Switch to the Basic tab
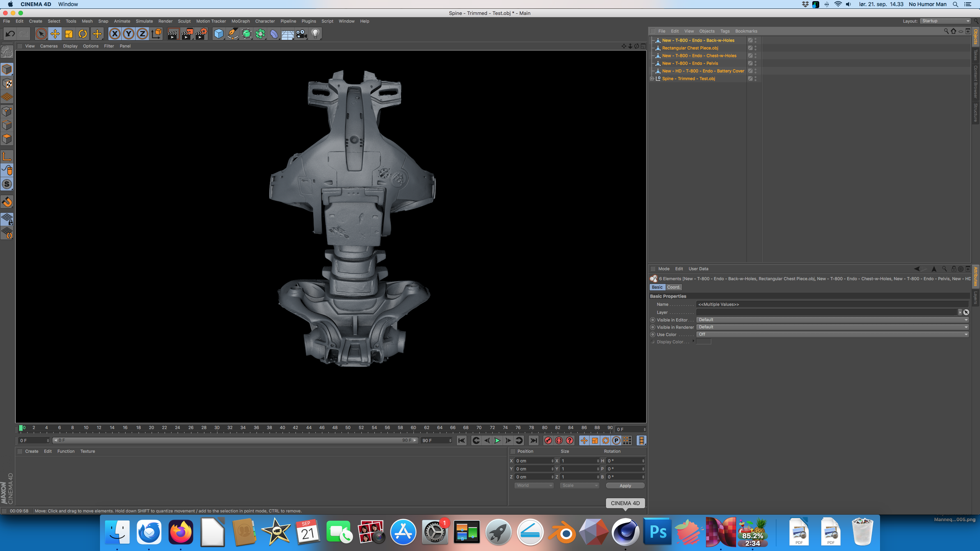Viewport: 980px width, 551px height. click(657, 287)
